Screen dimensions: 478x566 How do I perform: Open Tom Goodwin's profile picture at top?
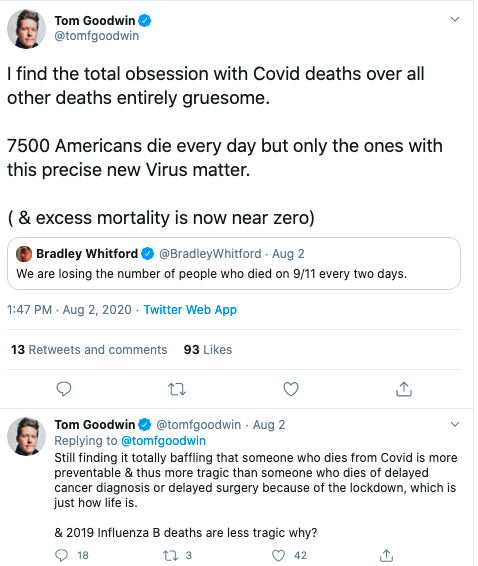pyautogui.click(x=26, y=29)
